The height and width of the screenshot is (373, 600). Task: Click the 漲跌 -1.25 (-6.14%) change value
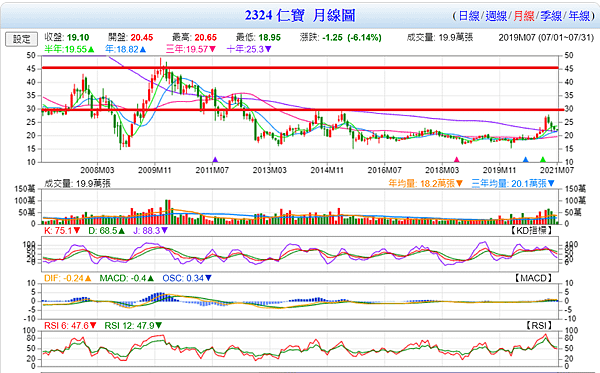(341, 37)
